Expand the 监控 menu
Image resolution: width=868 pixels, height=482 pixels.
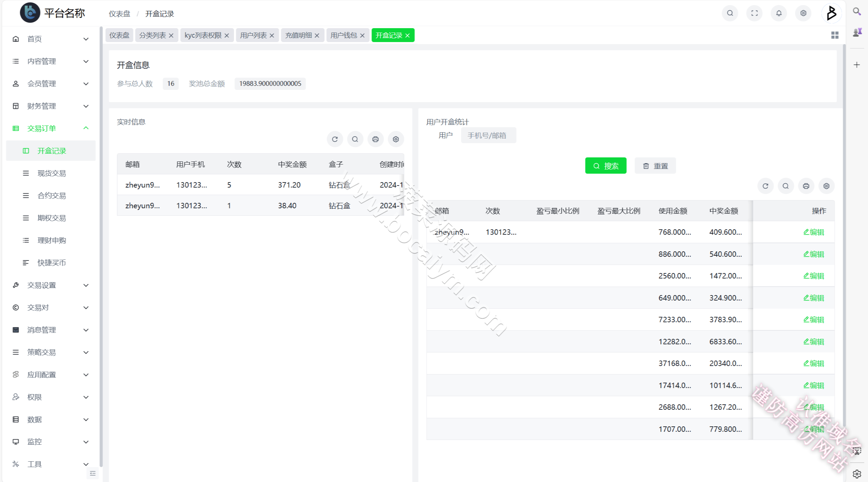click(x=51, y=442)
